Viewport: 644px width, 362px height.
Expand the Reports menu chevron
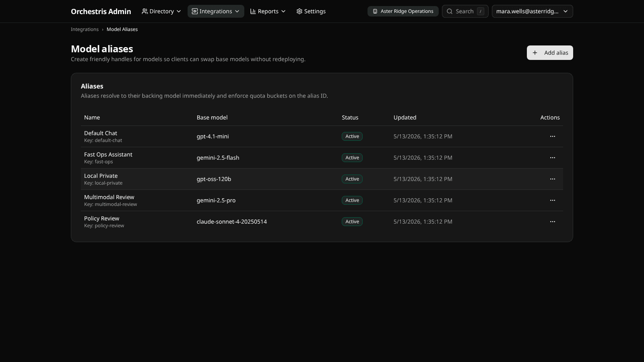283,11
